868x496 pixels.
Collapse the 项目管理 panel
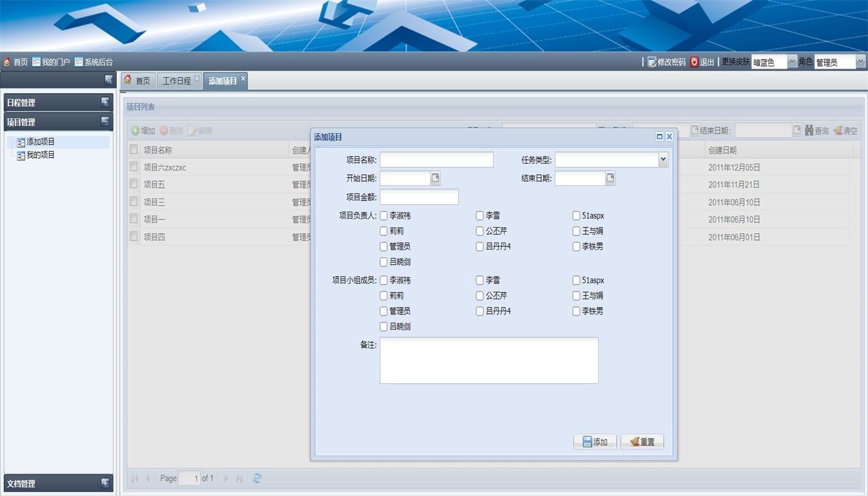pos(105,122)
